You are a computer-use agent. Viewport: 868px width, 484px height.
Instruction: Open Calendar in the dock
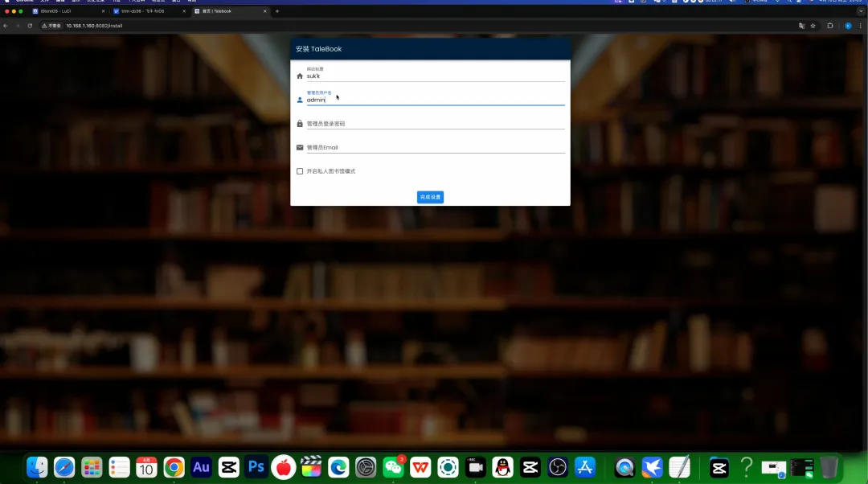(x=146, y=467)
